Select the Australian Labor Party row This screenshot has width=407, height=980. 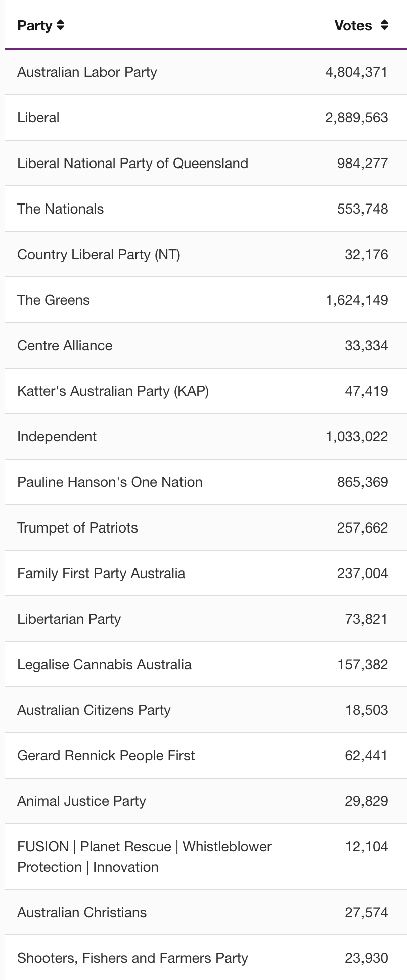coord(206,72)
